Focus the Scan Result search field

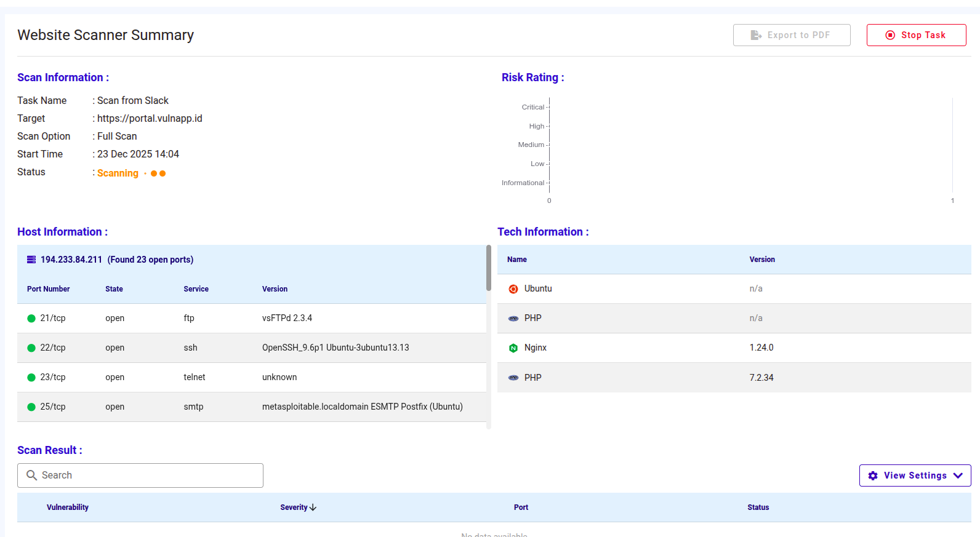148,475
